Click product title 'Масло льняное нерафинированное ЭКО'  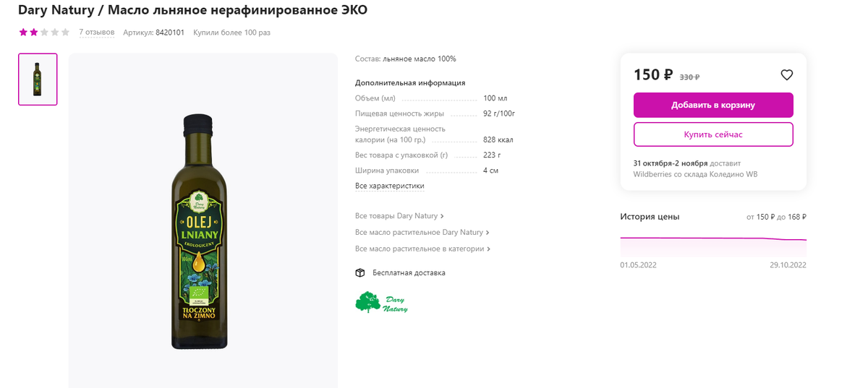pos(237,10)
